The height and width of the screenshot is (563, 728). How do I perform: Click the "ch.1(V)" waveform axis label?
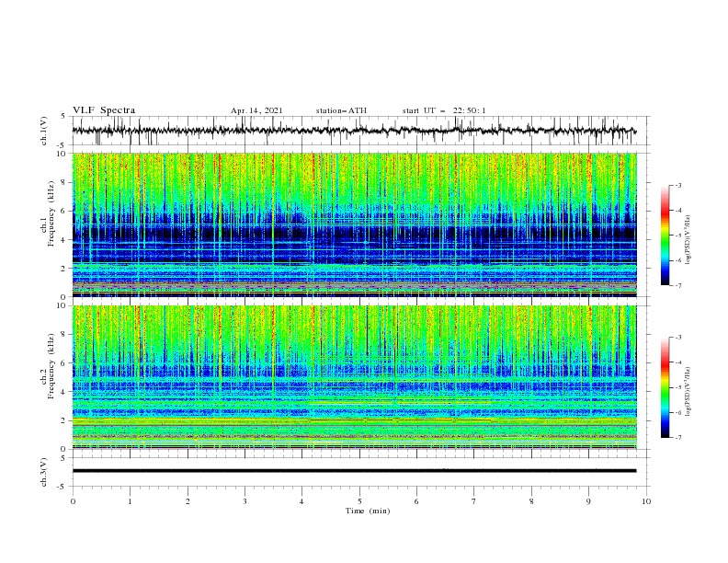44,131
